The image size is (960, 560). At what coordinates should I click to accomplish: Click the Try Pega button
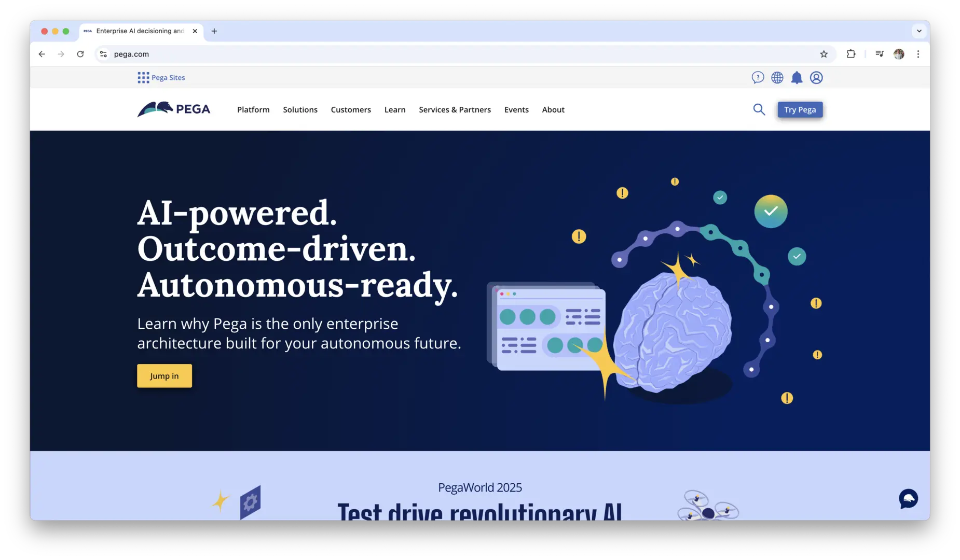coord(800,109)
